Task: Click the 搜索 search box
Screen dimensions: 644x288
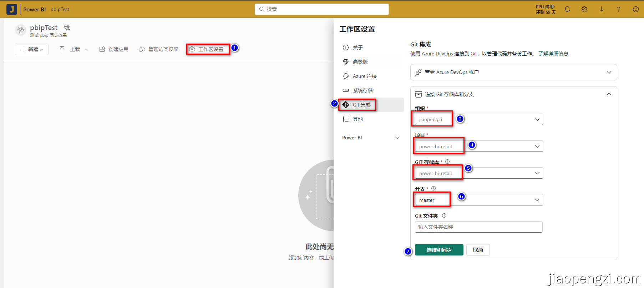Action: click(322, 9)
